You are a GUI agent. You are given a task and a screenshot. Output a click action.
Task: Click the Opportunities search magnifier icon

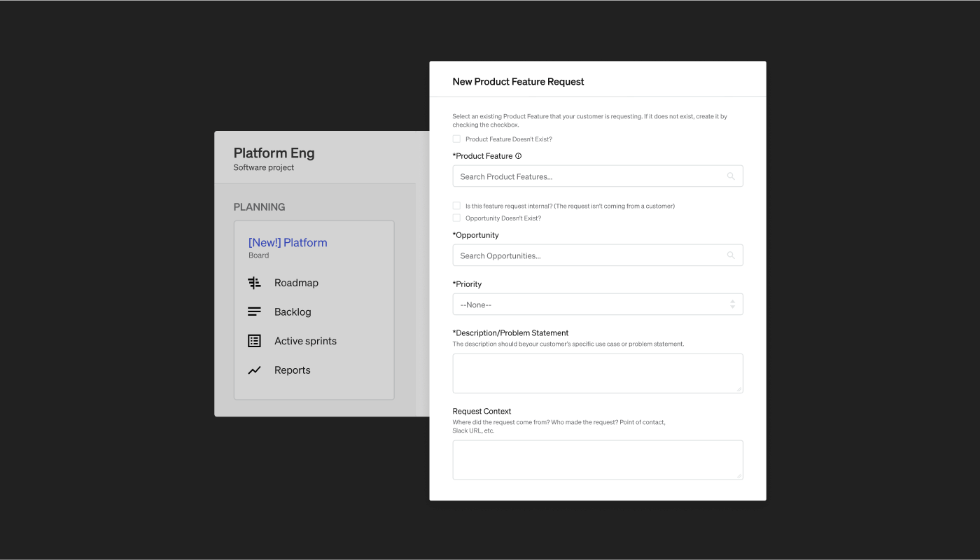point(731,255)
